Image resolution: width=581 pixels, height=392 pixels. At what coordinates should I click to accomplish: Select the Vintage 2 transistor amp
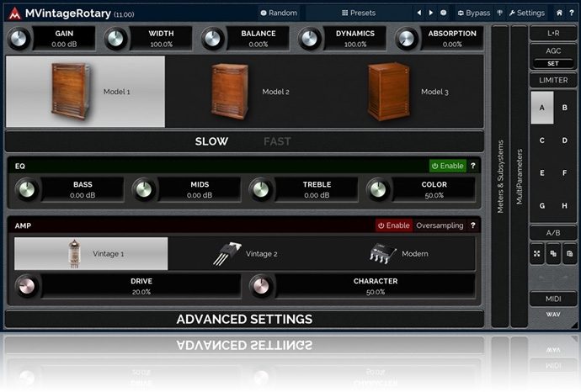tap(244, 253)
